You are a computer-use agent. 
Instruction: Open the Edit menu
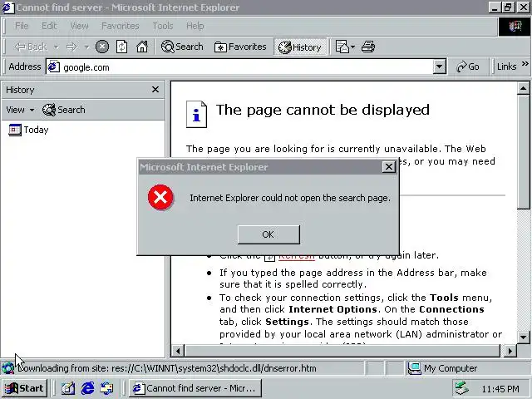49,26
